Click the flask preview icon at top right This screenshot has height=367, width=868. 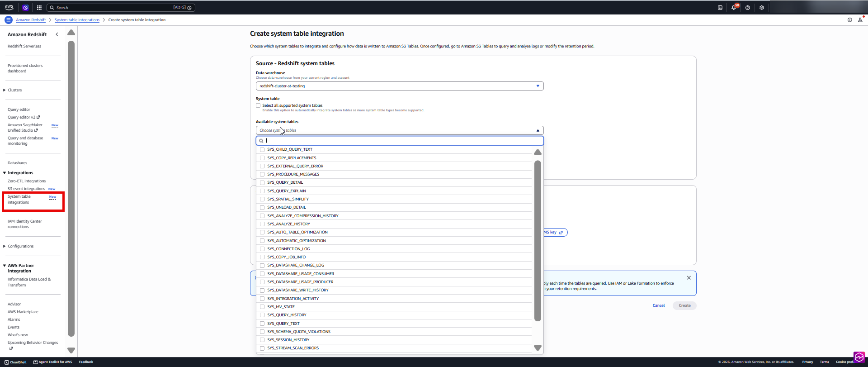860,20
